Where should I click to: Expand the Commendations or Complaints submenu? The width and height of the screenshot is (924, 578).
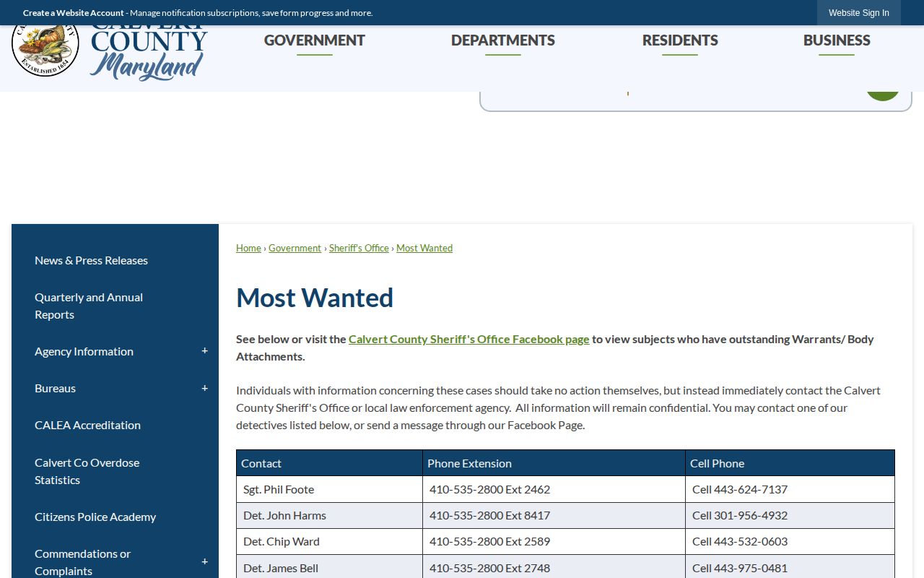204,562
